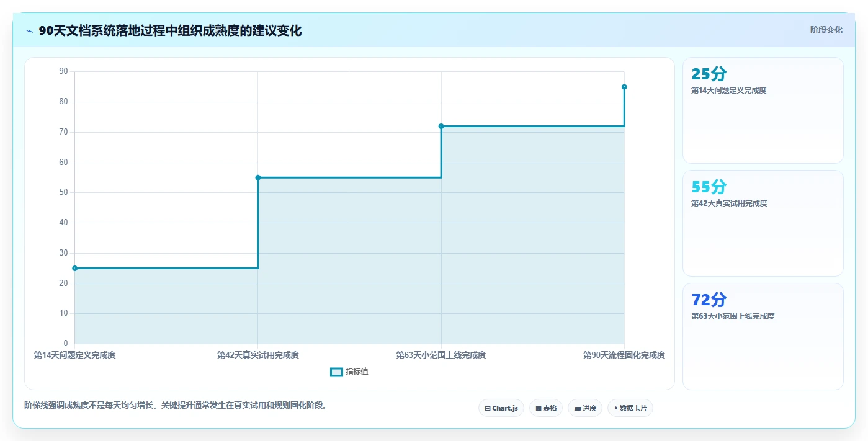Select the data point at value 72

441,126
